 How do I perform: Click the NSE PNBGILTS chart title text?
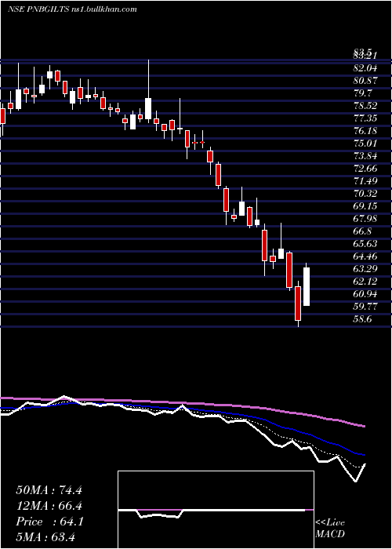coord(72,9)
